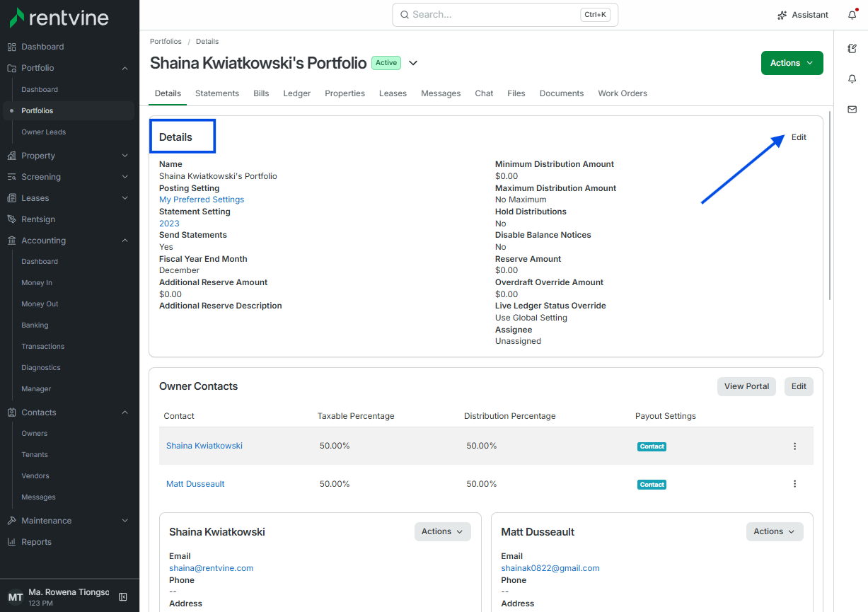Click the Maintenance hammer icon
The height and width of the screenshot is (612, 868).
click(x=11, y=521)
